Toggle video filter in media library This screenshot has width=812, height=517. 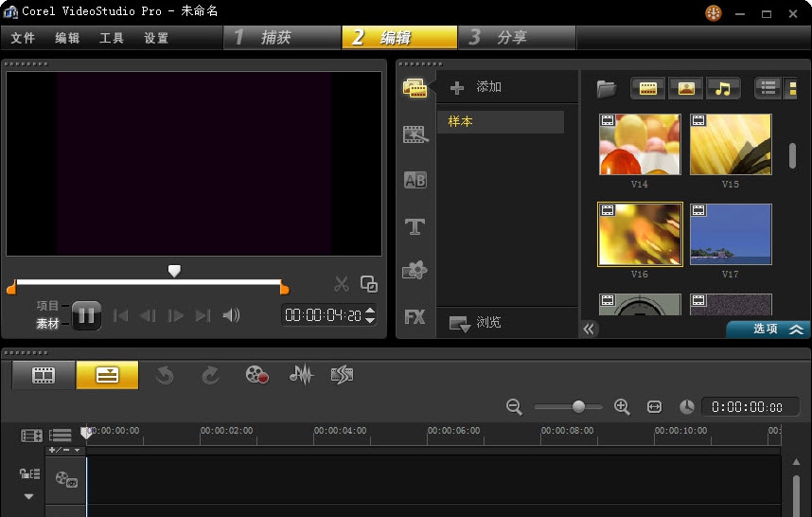click(x=647, y=88)
